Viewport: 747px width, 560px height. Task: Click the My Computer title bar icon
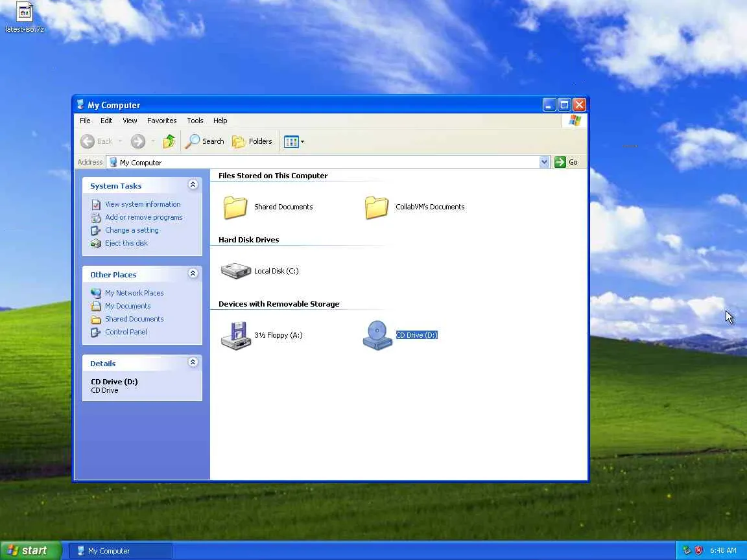coord(80,105)
